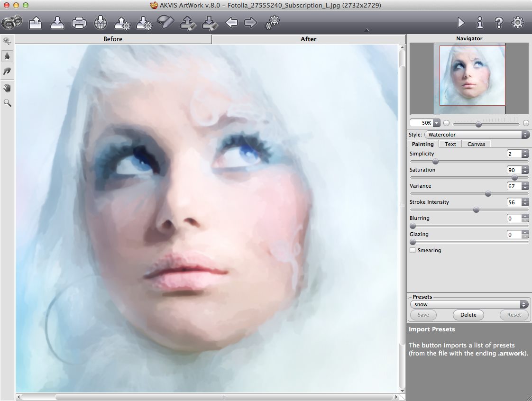This screenshot has height=401, width=532.
Task: Click the Delete preset button
Action: [468, 315]
